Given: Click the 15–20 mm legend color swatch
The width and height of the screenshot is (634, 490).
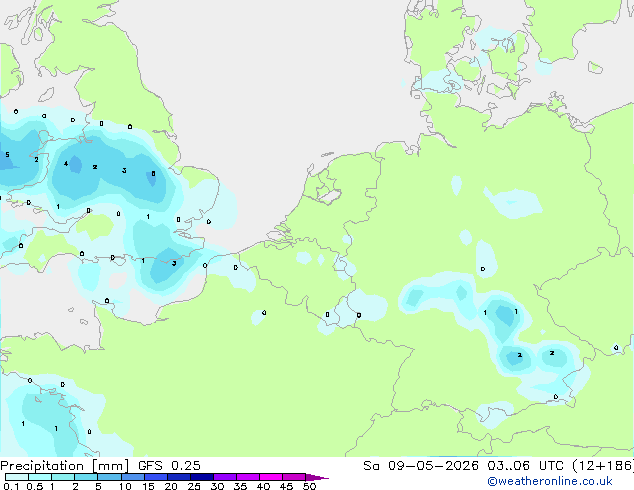Looking at the screenshot, I should pyautogui.click(x=155, y=477).
